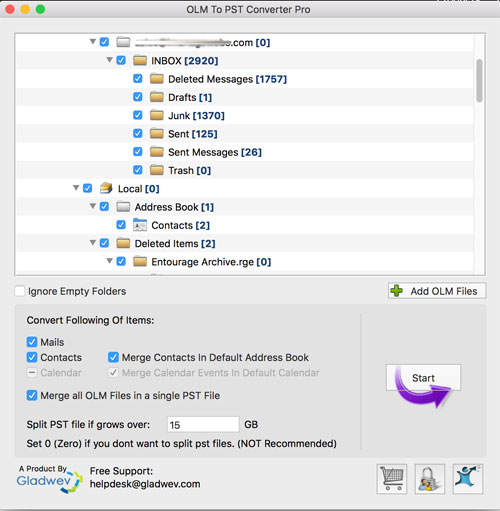Click the blue figure icon at bottom right
This screenshot has width=500, height=511.
(468, 479)
